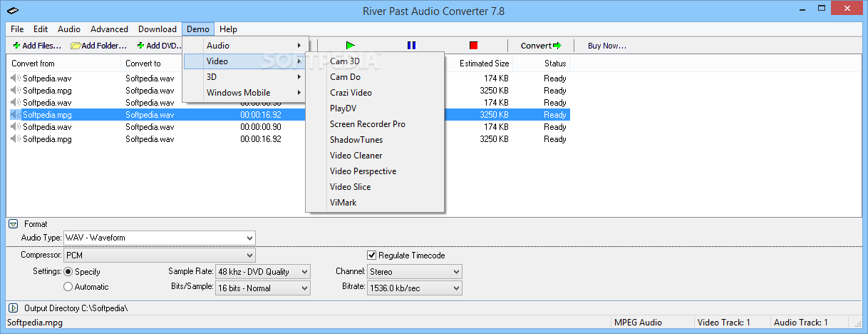Choose Cam 3D from the Video submenu
The image size is (868, 334).
[375, 61]
